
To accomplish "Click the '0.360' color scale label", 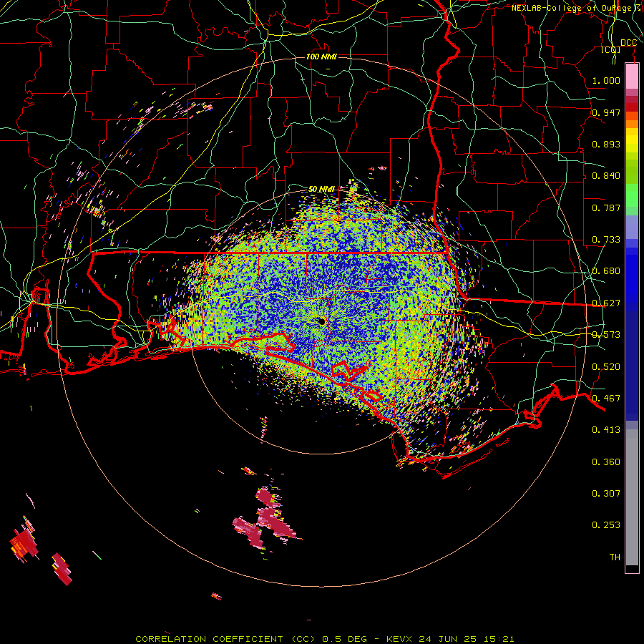I will click(606, 462).
